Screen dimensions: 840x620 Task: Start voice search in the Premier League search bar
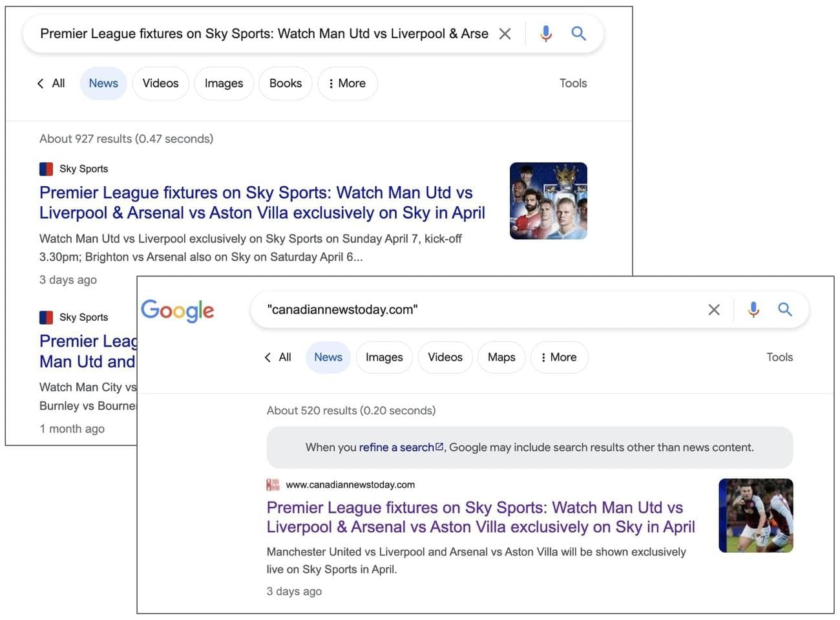tap(546, 34)
